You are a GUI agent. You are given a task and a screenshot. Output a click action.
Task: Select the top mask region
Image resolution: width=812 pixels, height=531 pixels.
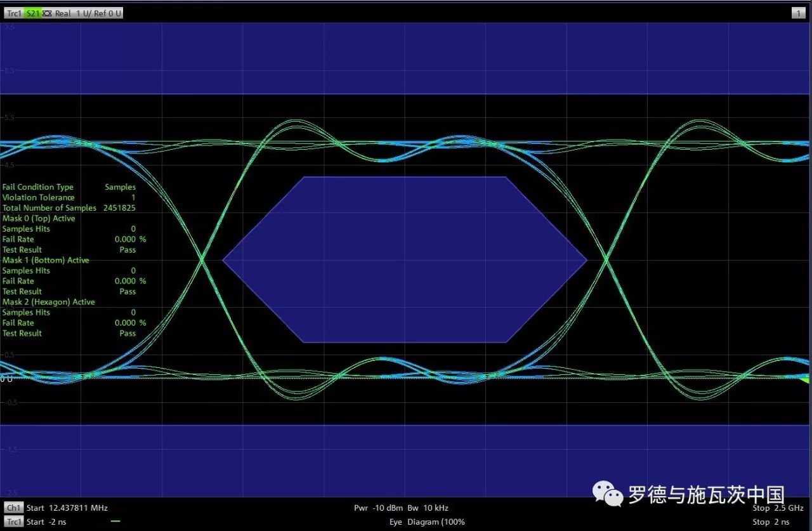(x=406, y=58)
